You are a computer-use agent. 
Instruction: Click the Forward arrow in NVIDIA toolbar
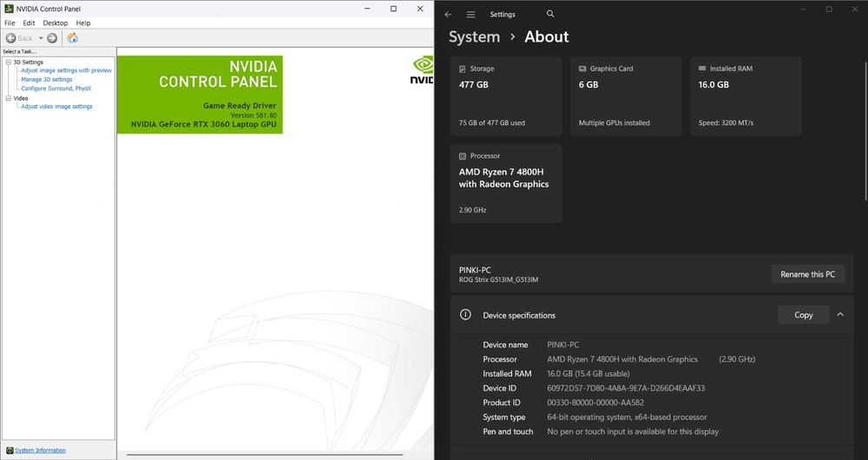pos(52,38)
